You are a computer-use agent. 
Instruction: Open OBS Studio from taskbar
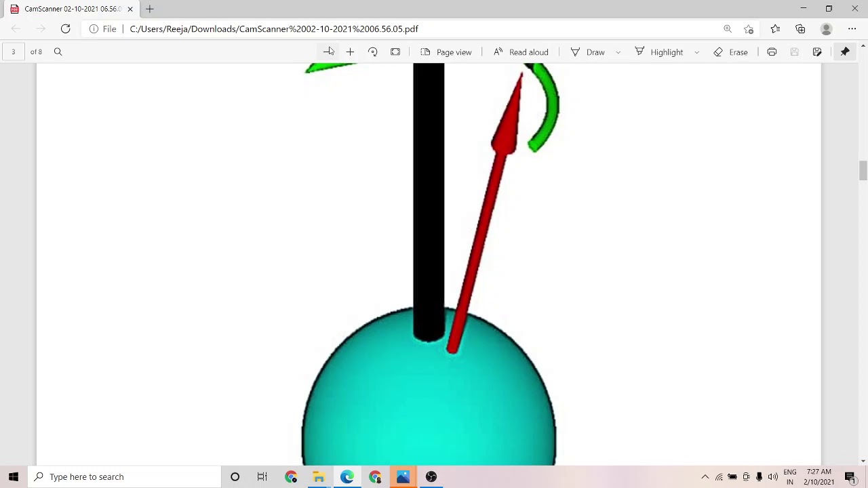click(431, 476)
